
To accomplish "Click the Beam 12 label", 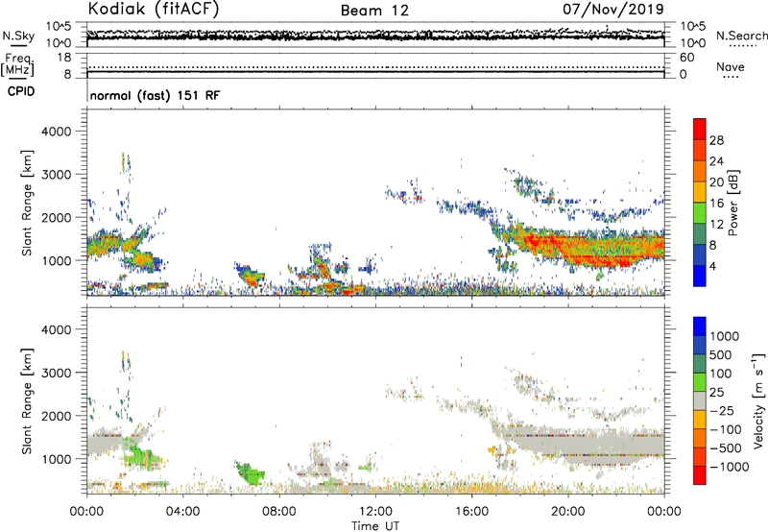I will click(x=374, y=11).
